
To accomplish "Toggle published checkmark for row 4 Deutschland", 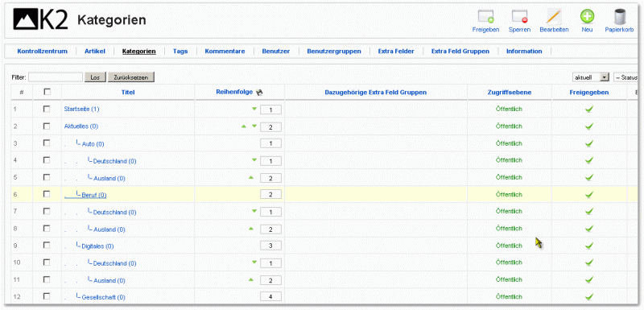I will point(589,160).
